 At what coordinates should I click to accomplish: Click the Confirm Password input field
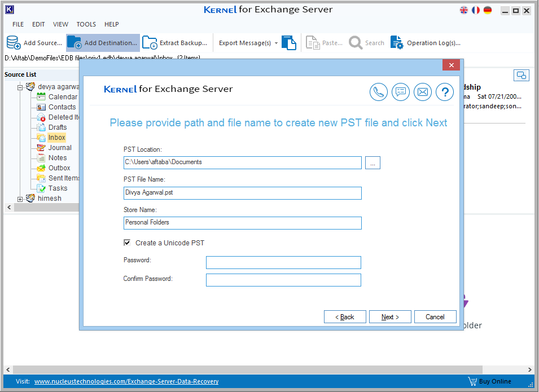(283, 280)
